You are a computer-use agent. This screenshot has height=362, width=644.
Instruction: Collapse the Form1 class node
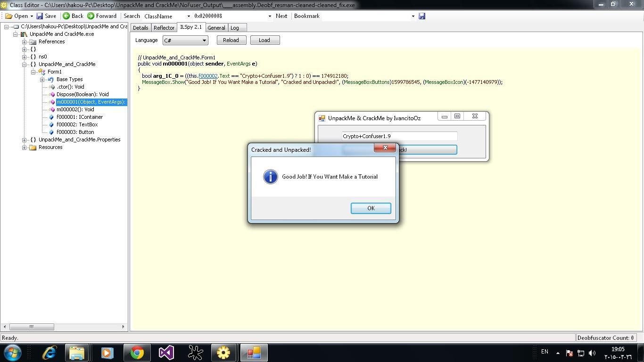(x=33, y=72)
